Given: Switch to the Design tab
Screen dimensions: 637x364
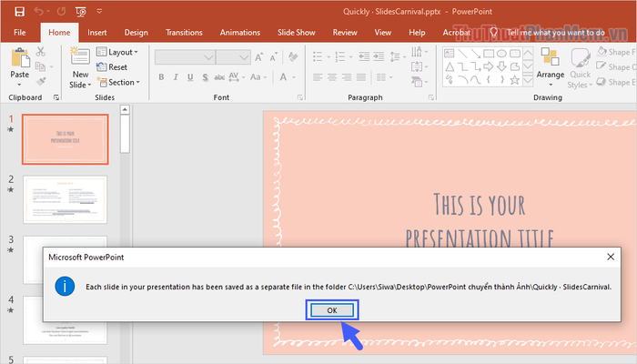Looking at the screenshot, I should pos(136,33).
